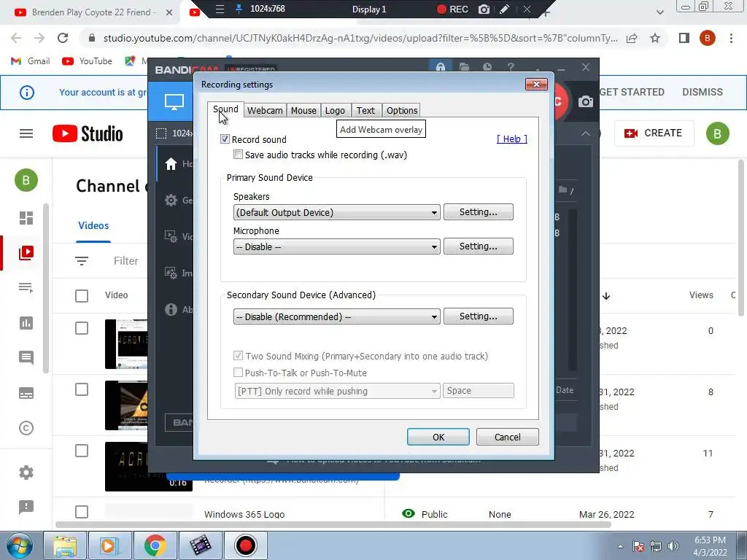Open the Speakers device dropdown
Screen dimensions: 747x560
coord(336,212)
